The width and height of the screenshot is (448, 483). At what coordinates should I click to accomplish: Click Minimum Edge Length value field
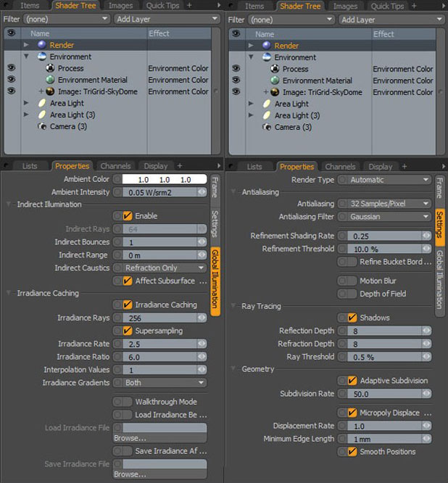click(385, 439)
